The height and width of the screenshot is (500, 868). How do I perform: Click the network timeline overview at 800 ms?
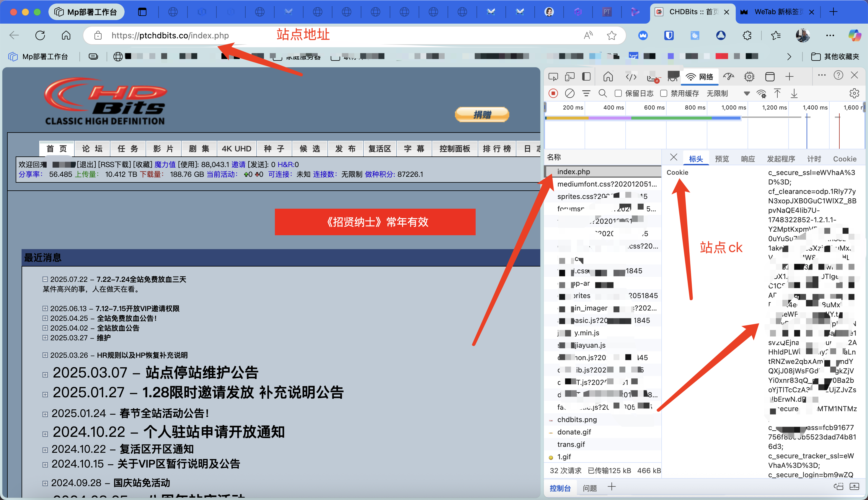coord(695,107)
